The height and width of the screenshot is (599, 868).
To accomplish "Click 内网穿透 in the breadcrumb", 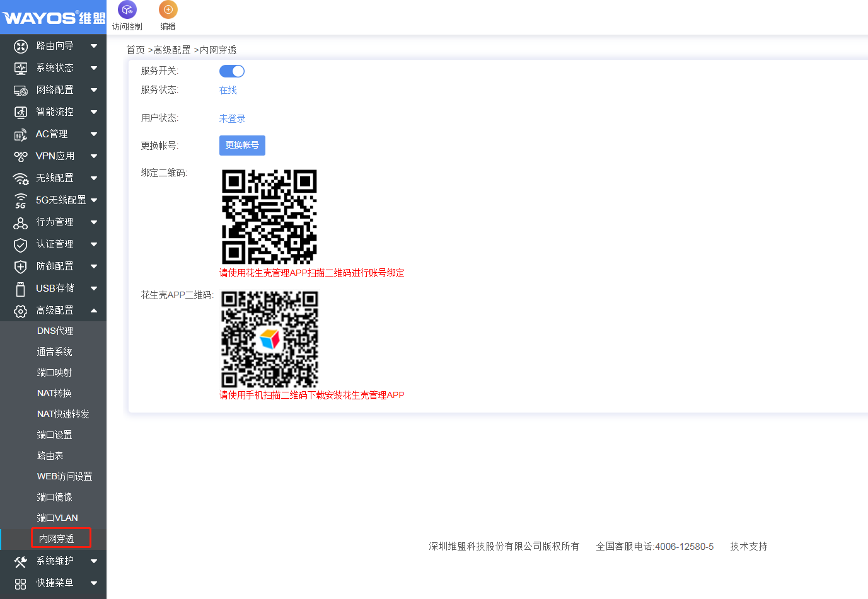I will coord(218,50).
